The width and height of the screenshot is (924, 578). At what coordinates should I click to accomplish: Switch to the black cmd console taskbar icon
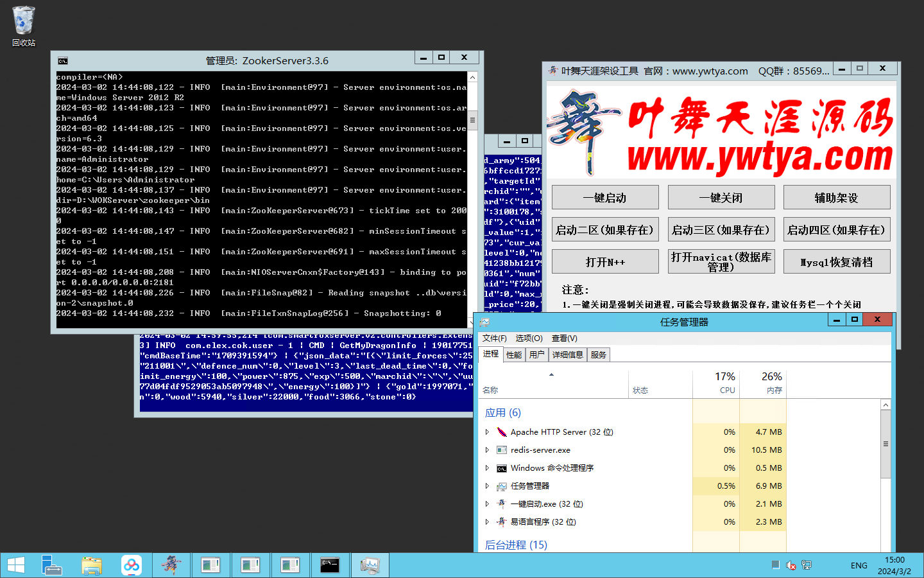(330, 565)
